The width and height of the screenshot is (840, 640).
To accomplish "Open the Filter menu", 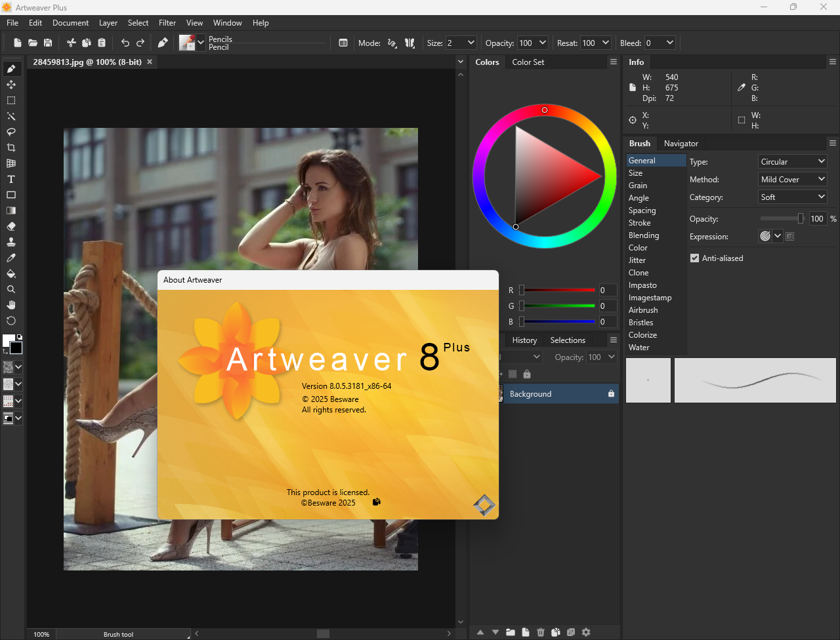I will (x=167, y=22).
